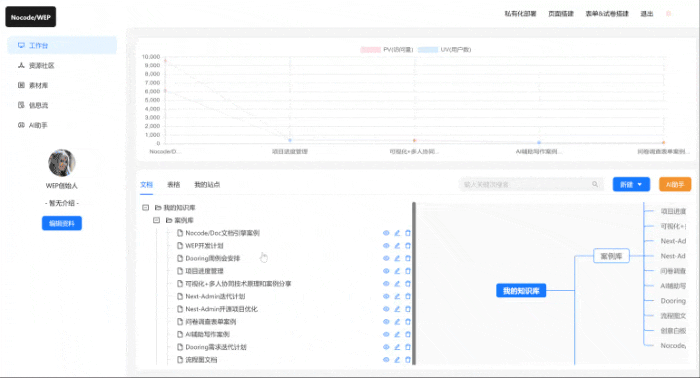Click trash icon for 问卷调查表单案例
The image size is (700, 378).
(x=408, y=322)
